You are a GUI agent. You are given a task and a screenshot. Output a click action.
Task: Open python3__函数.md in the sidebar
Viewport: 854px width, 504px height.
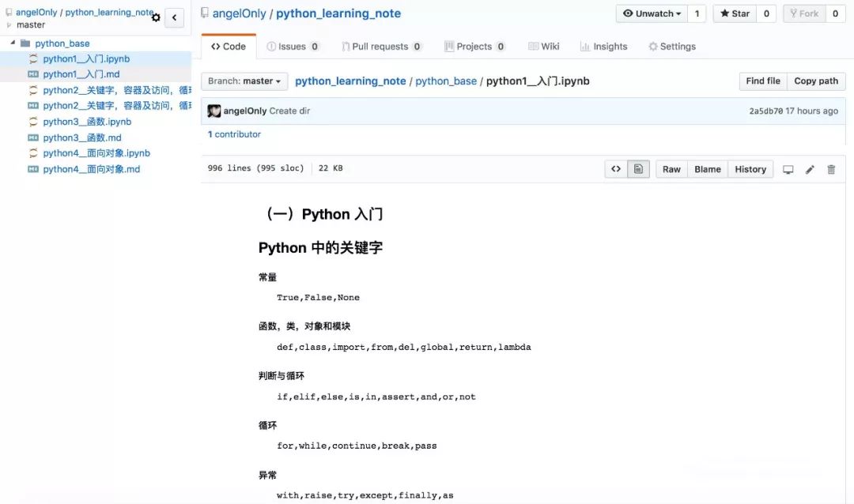click(82, 137)
